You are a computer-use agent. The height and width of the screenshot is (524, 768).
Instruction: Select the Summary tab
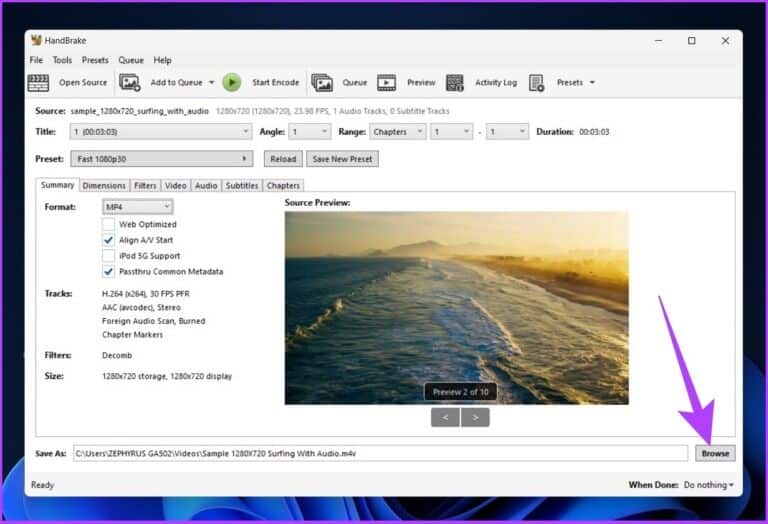57,185
